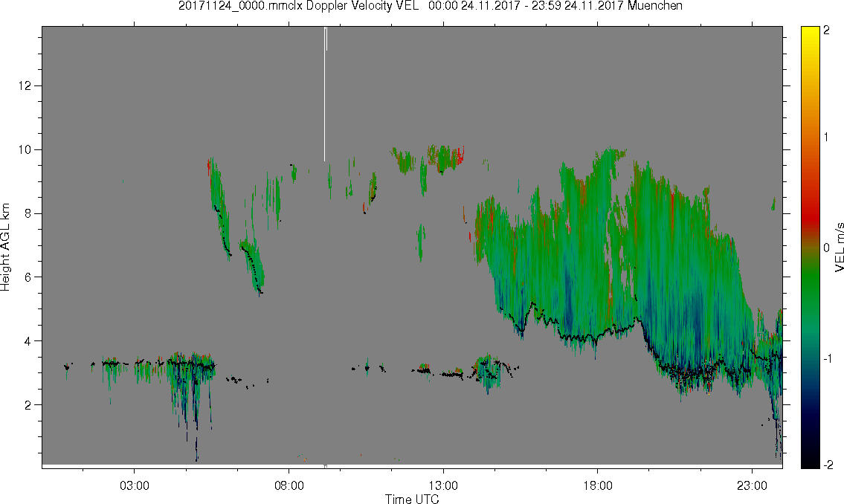Click the 'Time UTC' x-axis label

click(412, 499)
